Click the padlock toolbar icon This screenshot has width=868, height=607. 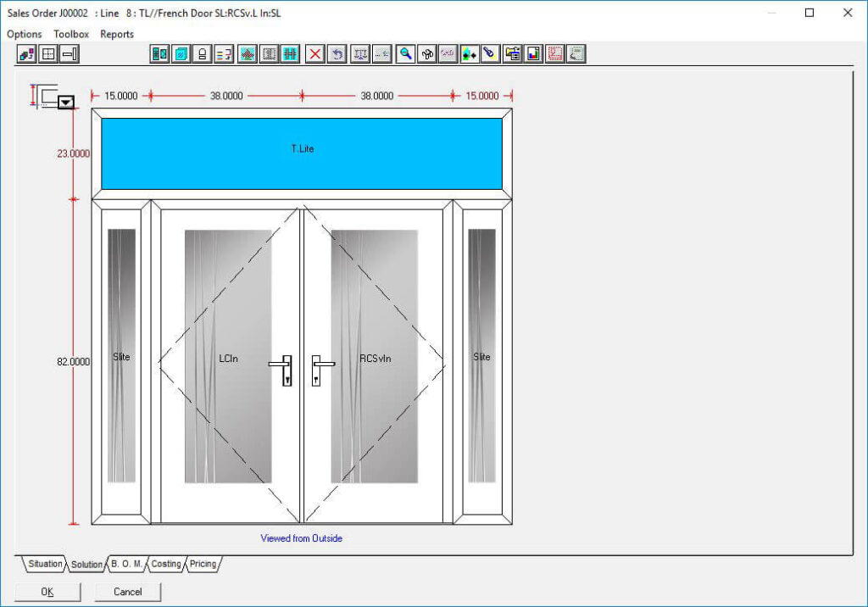coord(203,54)
